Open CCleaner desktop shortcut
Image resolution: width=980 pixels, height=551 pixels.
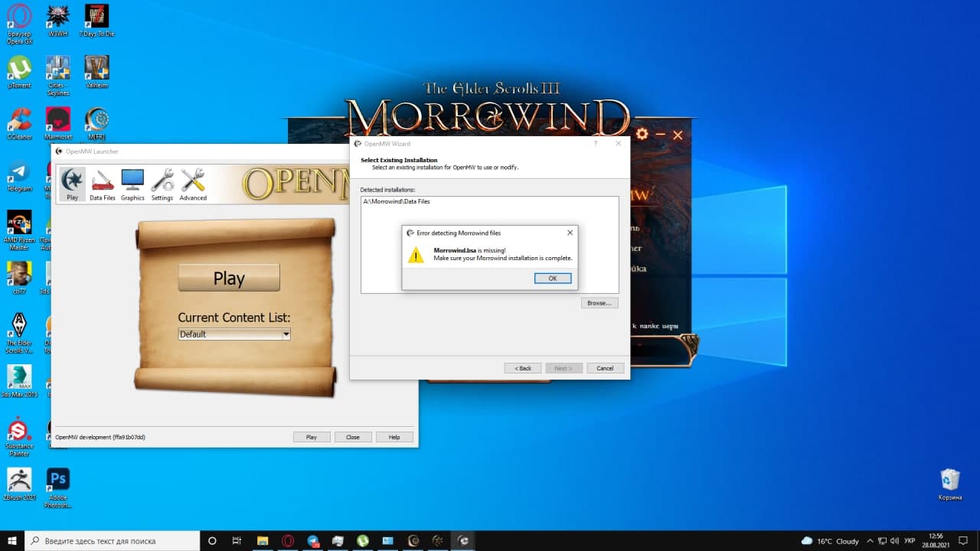click(19, 123)
